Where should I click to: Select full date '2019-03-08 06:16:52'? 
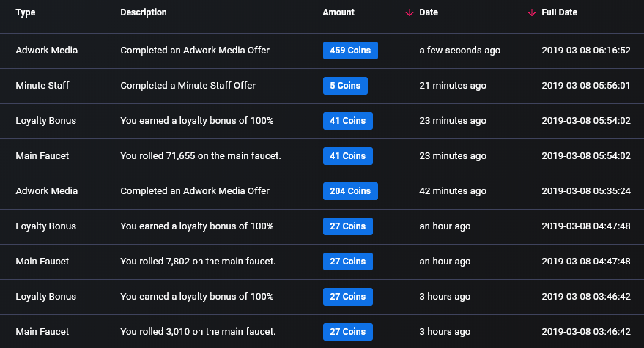pyautogui.click(x=585, y=51)
